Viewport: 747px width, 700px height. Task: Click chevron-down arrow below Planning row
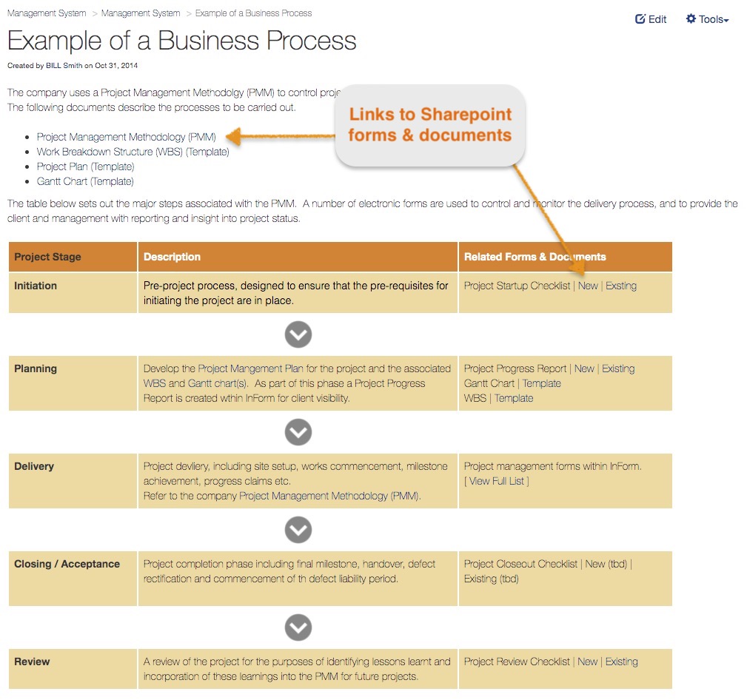click(298, 432)
